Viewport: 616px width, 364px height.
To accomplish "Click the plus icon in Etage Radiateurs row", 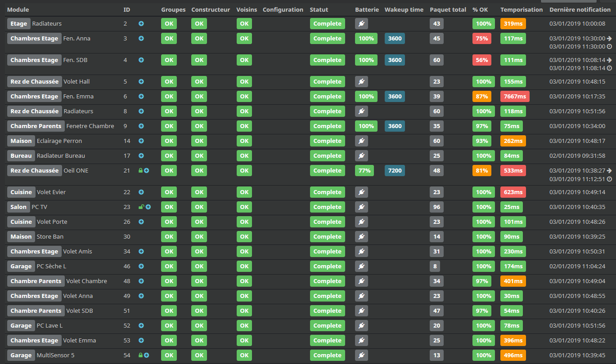I will pyautogui.click(x=141, y=24).
